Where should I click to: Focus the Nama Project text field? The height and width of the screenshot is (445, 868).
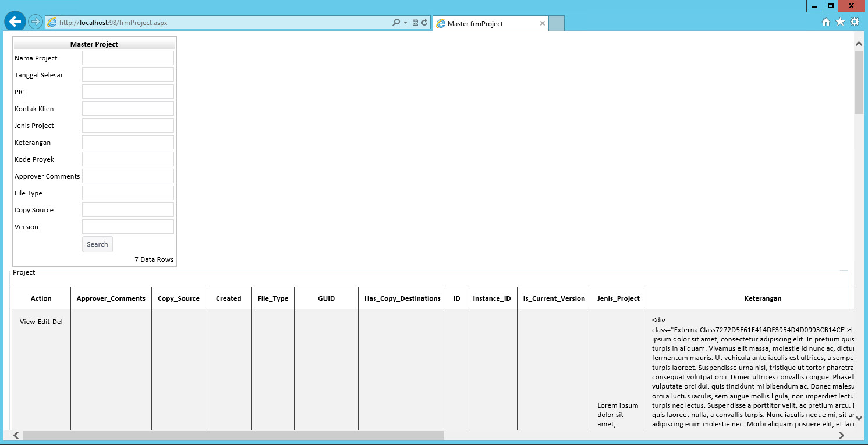(127, 58)
